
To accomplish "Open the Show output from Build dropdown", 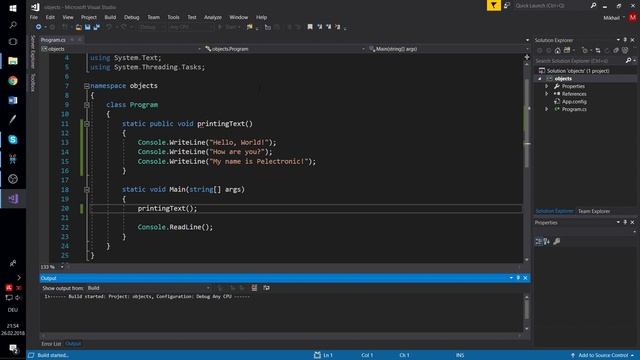I will [x=149, y=288].
